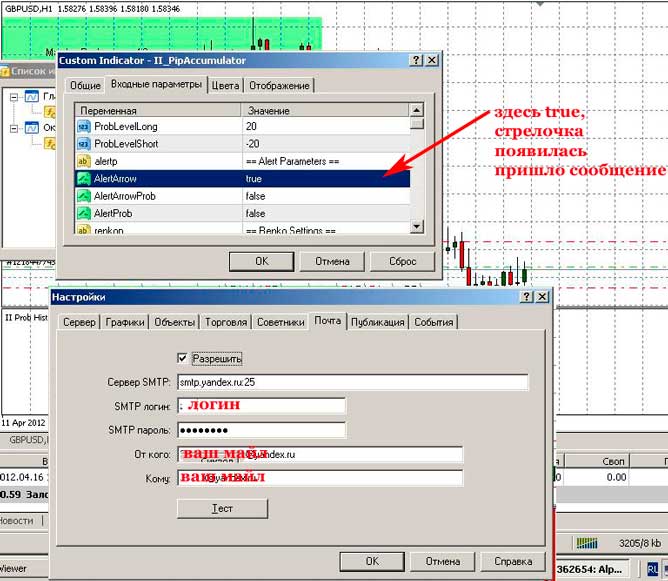
Task: Click the Справка help button
Action: click(x=513, y=561)
